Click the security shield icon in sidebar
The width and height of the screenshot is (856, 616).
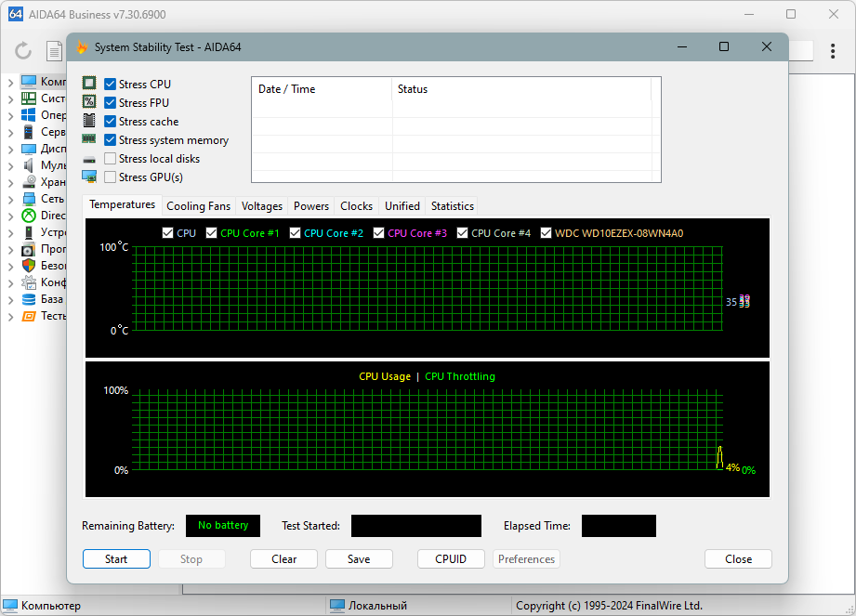[29, 266]
